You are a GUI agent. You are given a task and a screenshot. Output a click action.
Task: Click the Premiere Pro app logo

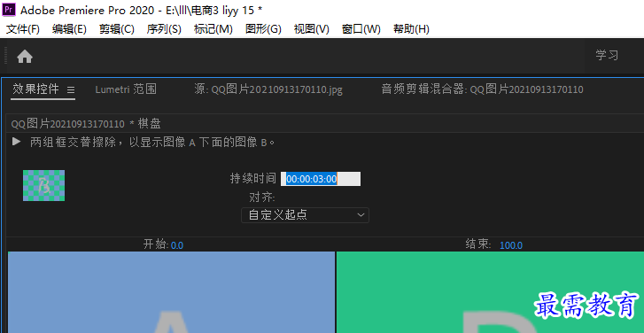pos(9,9)
